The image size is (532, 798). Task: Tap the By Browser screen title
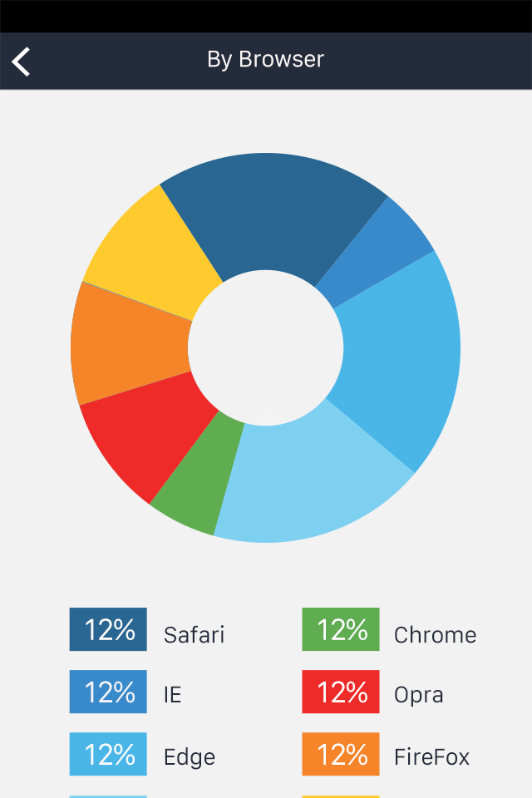pos(265,59)
